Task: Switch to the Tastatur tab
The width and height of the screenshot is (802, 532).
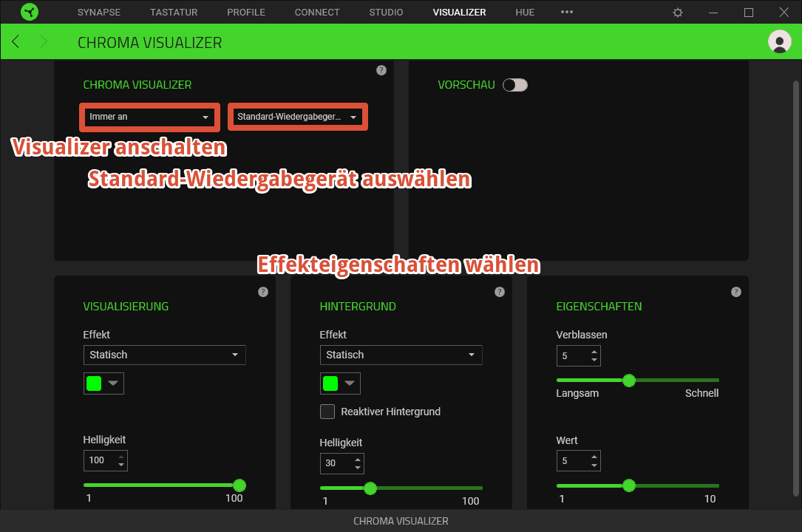Action: pyautogui.click(x=174, y=13)
